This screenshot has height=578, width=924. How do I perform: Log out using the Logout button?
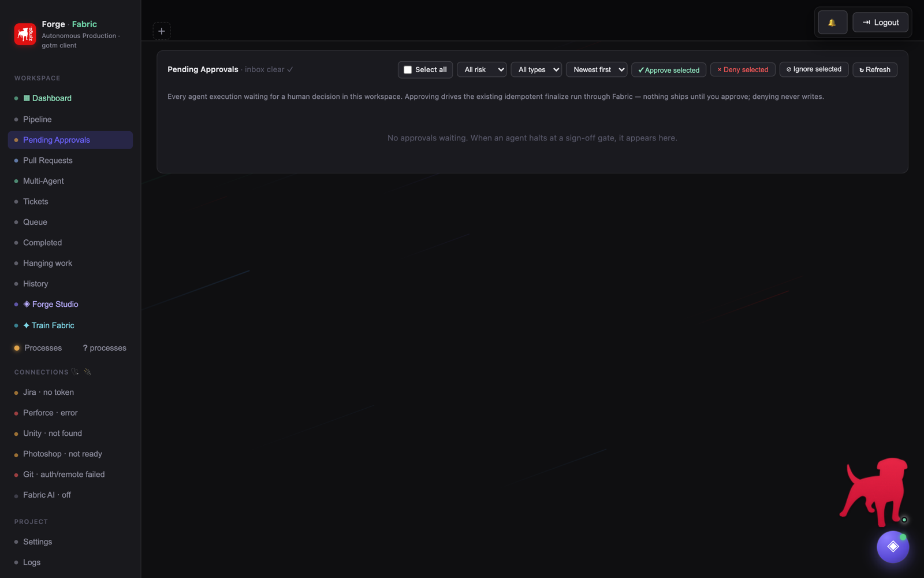coord(880,23)
